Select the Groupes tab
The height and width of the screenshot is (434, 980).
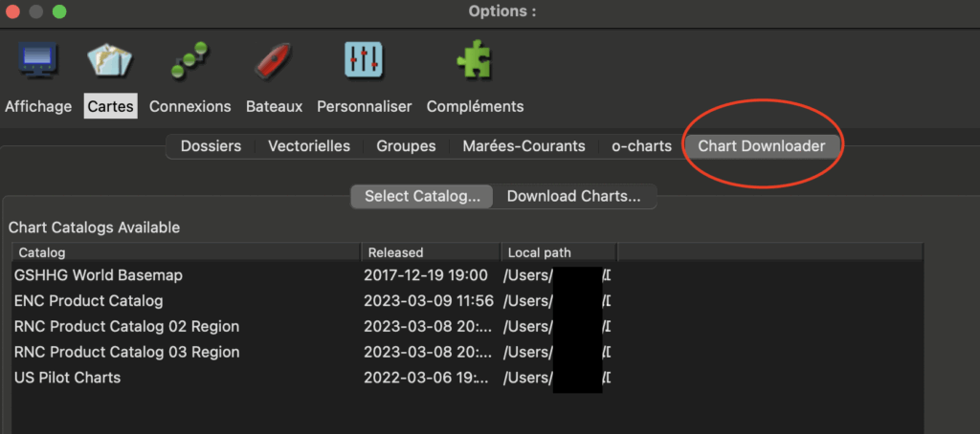[x=406, y=146]
